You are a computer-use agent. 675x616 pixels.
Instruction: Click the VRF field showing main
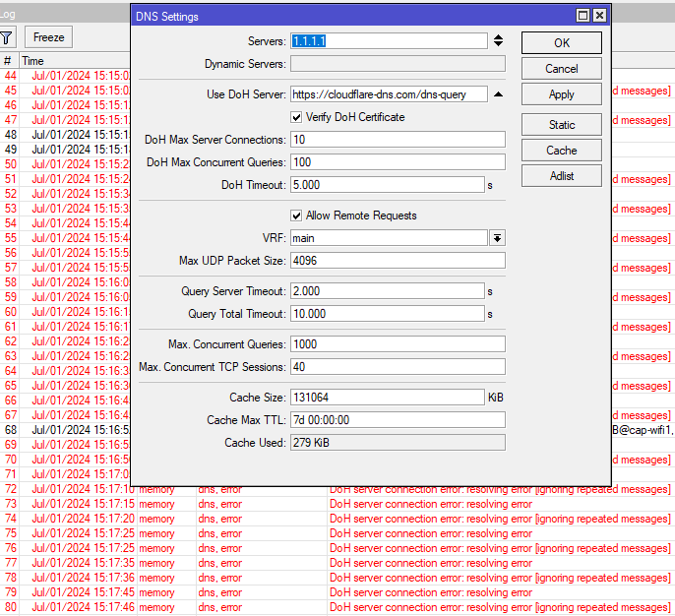(x=389, y=238)
